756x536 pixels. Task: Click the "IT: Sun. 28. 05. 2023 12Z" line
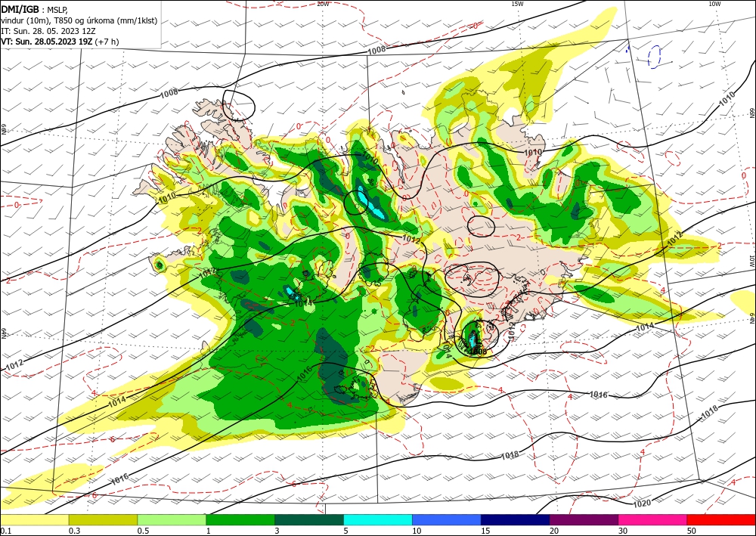point(48,31)
